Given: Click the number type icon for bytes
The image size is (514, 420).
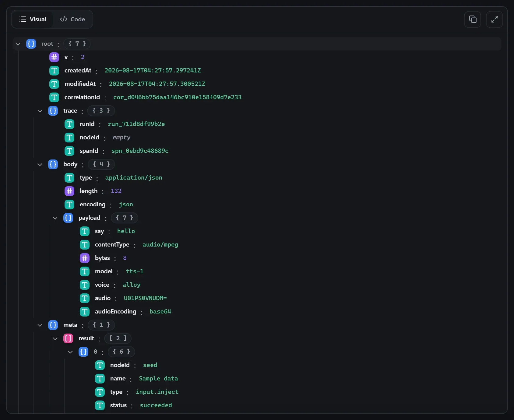Looking at the screenshot, I should click(x=85, y=258).
